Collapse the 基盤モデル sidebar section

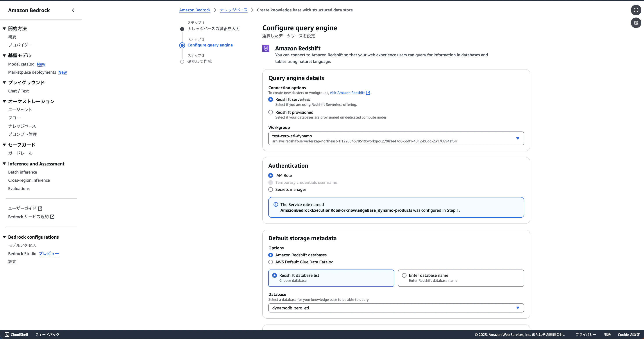tap(4, 55)
